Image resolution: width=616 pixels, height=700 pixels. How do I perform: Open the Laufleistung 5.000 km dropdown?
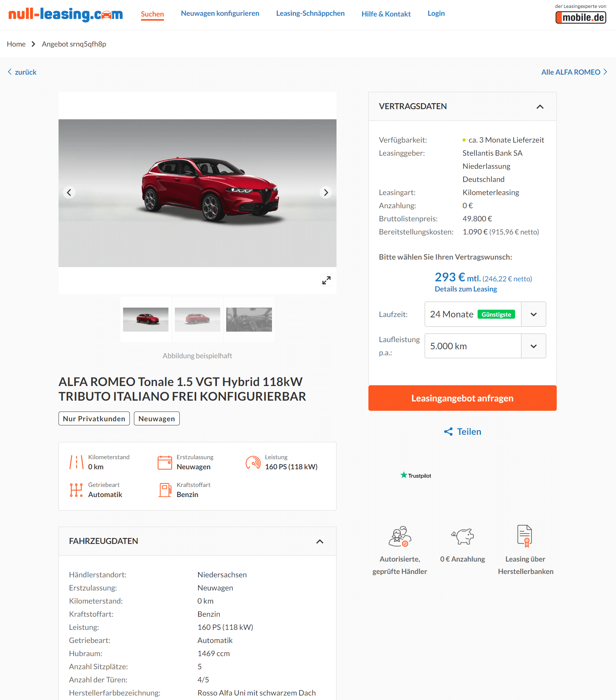point(485,346)
